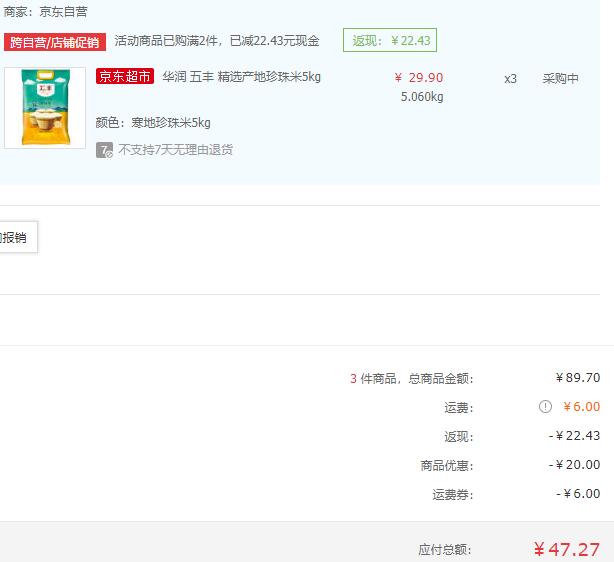614x562 pixels.
Task: Click the 应付总额 label
Action: (x=445, y=550)
